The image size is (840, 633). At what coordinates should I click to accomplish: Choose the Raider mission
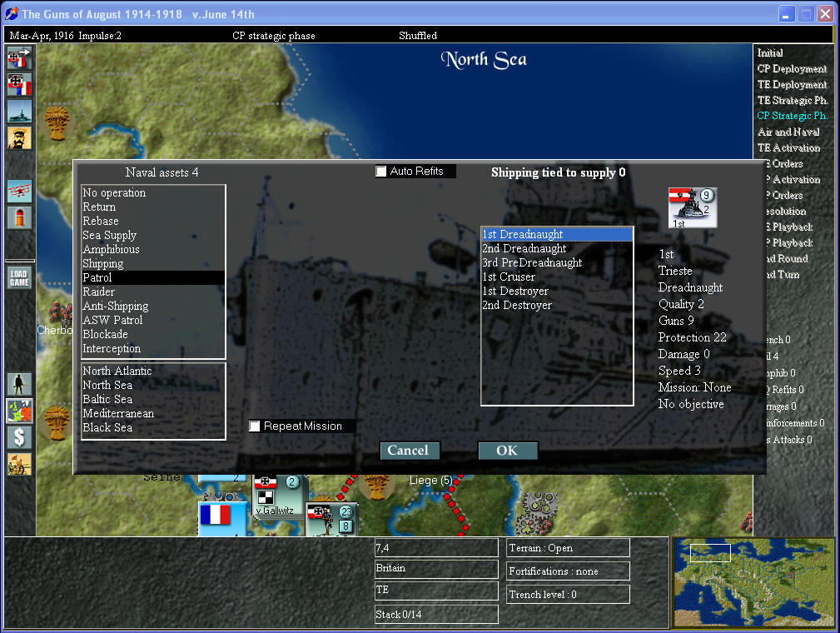[153, 292]
